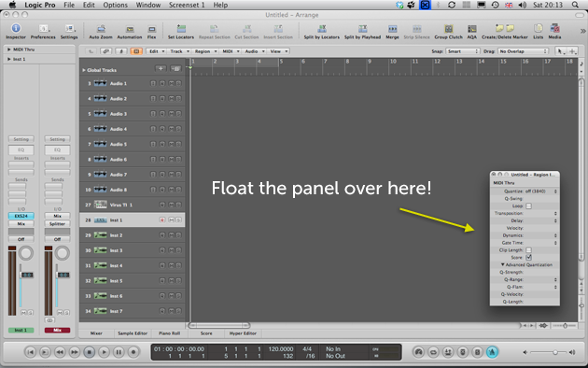Screen dimensions: 588x368
Task: Toggle the Clip Length checkbox
Action: (x=529, y=250)
